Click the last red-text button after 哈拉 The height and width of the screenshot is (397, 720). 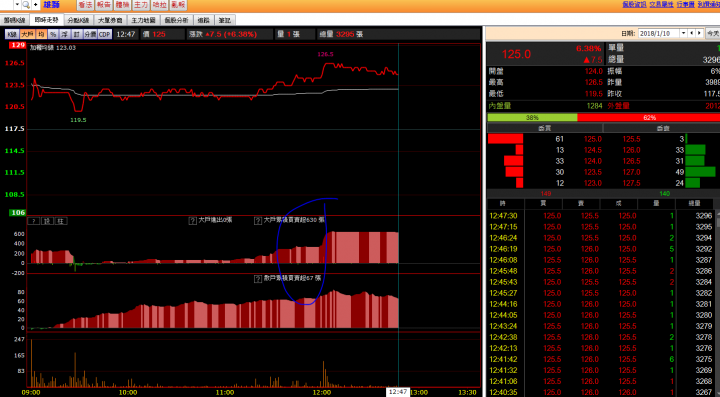pos(178,5)
